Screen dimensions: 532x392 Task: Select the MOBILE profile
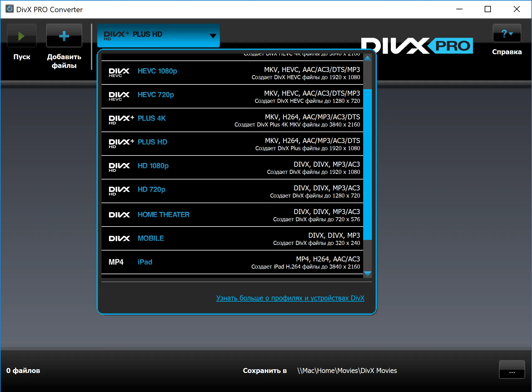coord(232,238)
